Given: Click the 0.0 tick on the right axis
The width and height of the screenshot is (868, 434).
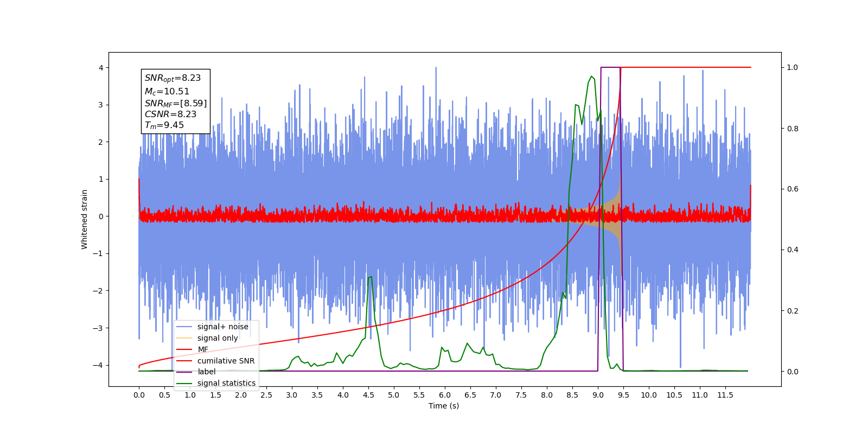Looking at the screenshot, I should tap(793, 372).
